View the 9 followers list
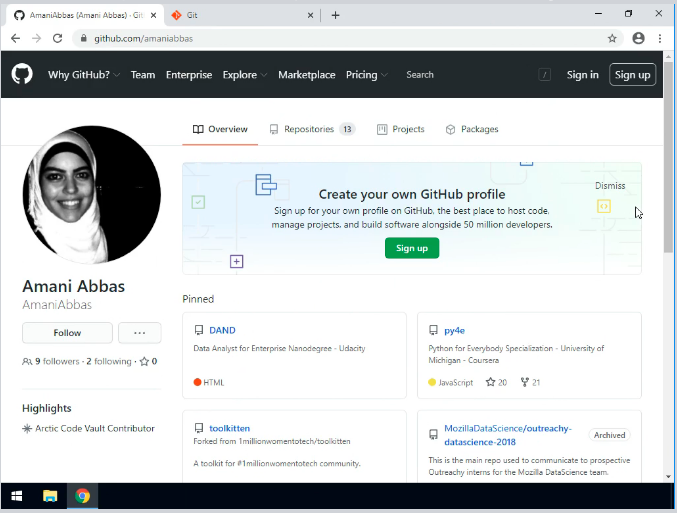The image size is (677, 513). click(x=57, y=361)
